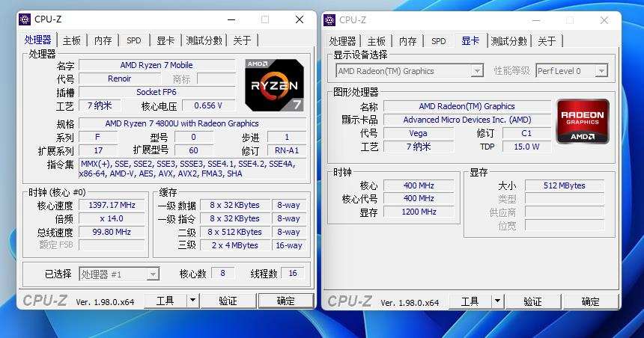This screenshot has width=644, height=338.
Task: Click 确定 button in right window
Action: point(591,301)
